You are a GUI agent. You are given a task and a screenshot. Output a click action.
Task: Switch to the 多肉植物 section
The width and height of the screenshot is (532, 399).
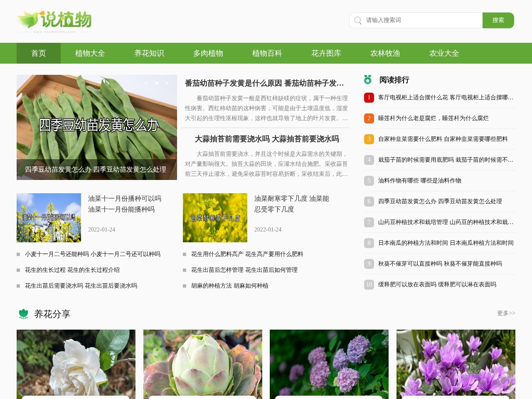click(x=208, y=53)
